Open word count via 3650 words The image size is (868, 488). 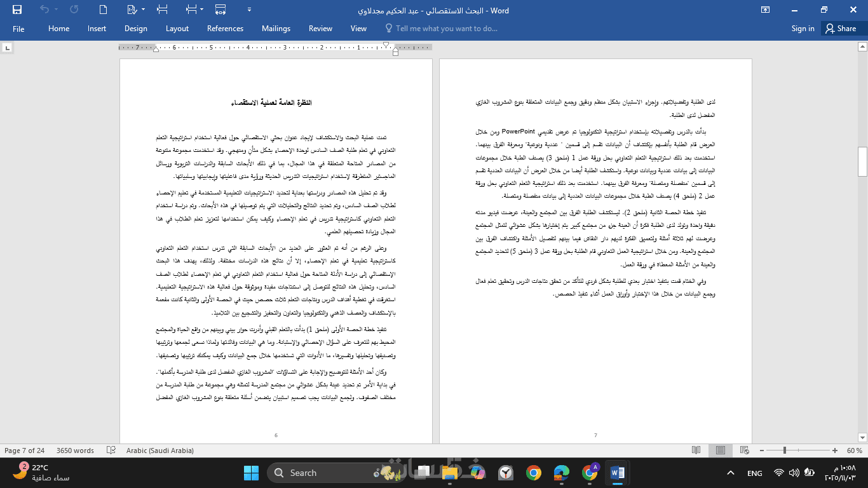click(x=75, y=451)
